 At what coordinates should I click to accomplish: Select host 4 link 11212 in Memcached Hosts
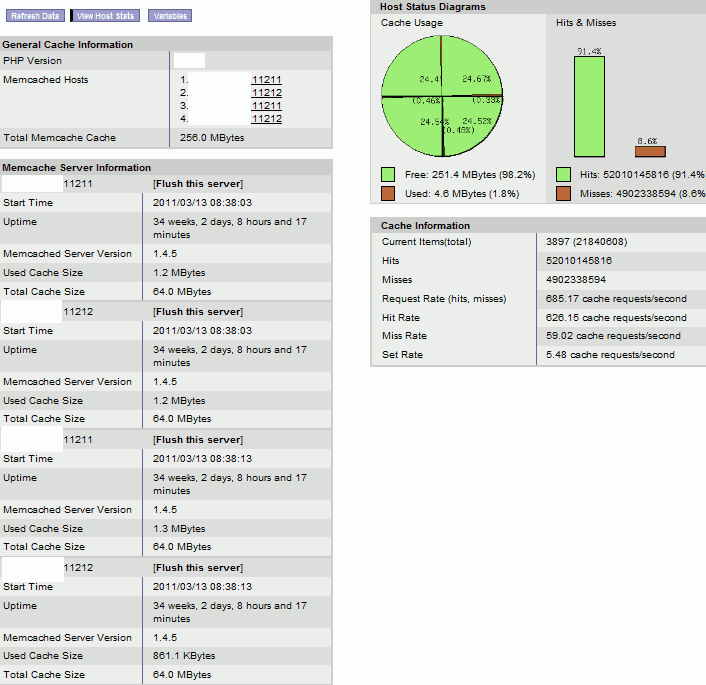(266, 119)
